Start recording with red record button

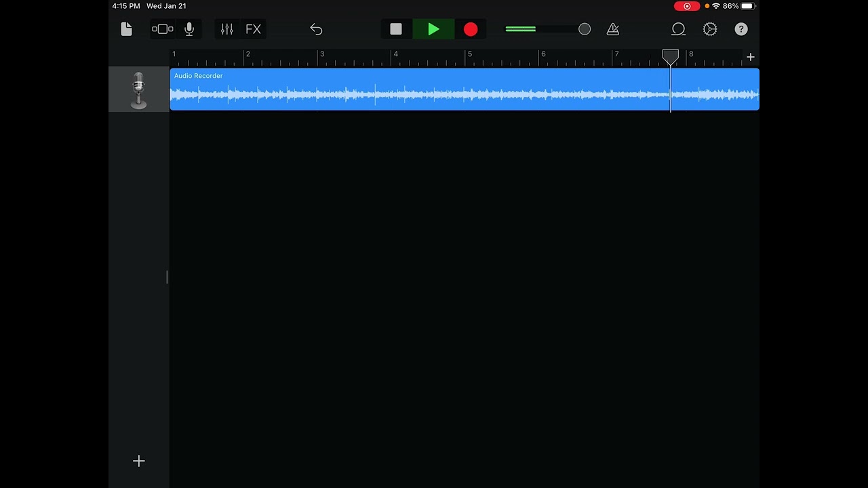pos(471,29)
